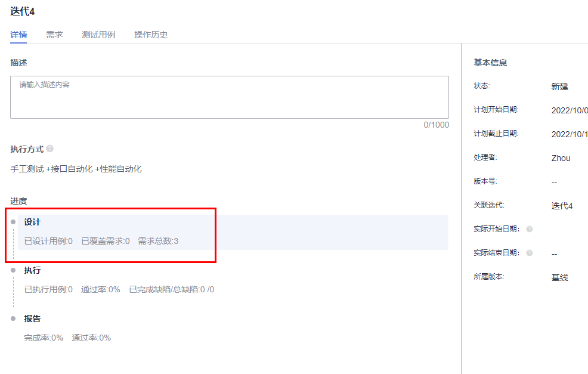588x374 pixels.
Task: Click the 计划截止日期 value 2022/10/1
Action: [570, 134]
